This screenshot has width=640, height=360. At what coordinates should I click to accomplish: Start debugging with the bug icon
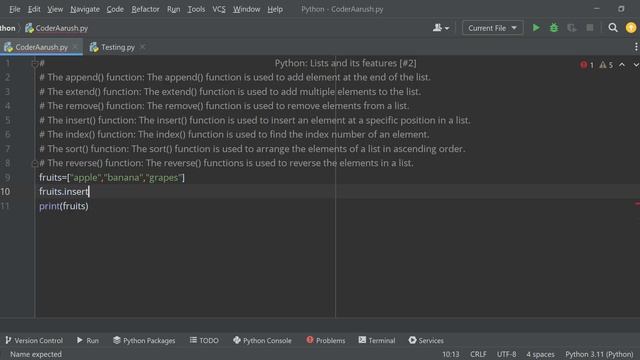tap(554, 28)
